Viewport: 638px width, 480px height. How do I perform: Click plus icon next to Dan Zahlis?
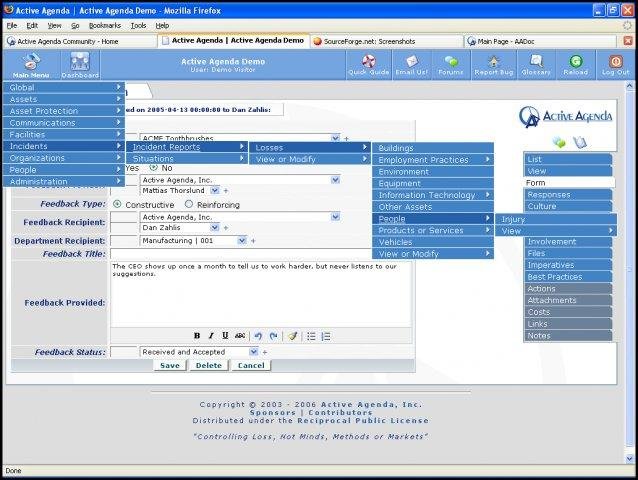[226, 228]
